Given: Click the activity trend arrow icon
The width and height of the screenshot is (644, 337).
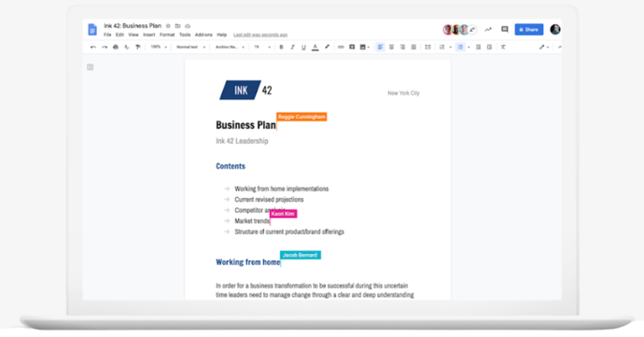Looking at the screenshot, I should click(488, 29).
